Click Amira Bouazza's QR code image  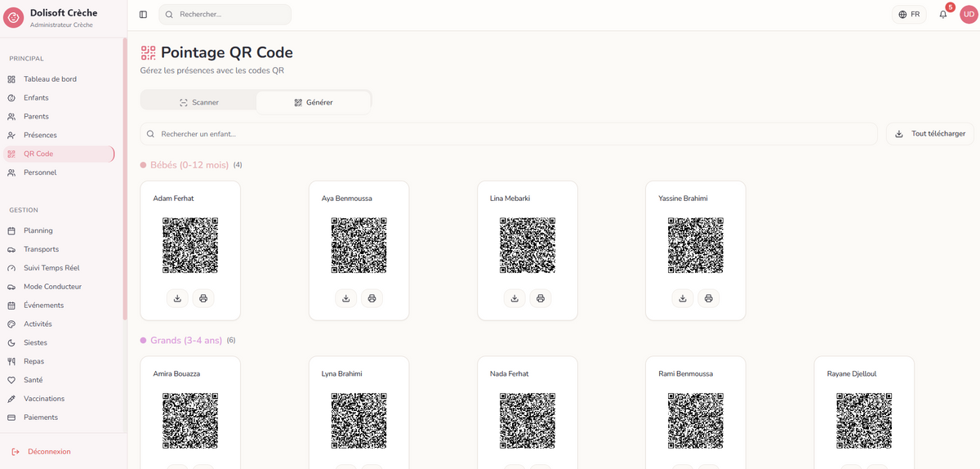tap(190, 420)
